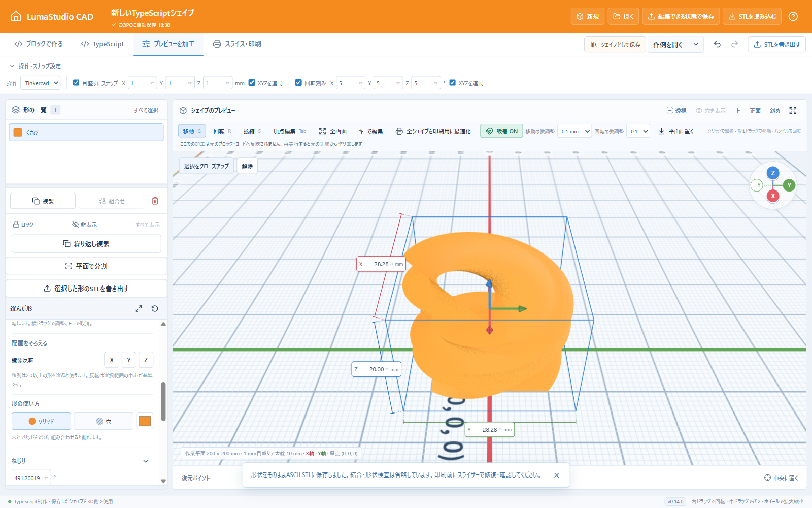The image size is (812, 508).
Task: Click the X dimension 28.28 mm field
Action: coord(381,264)
